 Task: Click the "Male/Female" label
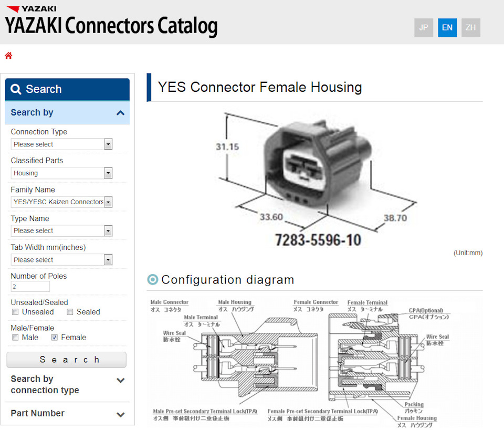[x=32, y=328]
